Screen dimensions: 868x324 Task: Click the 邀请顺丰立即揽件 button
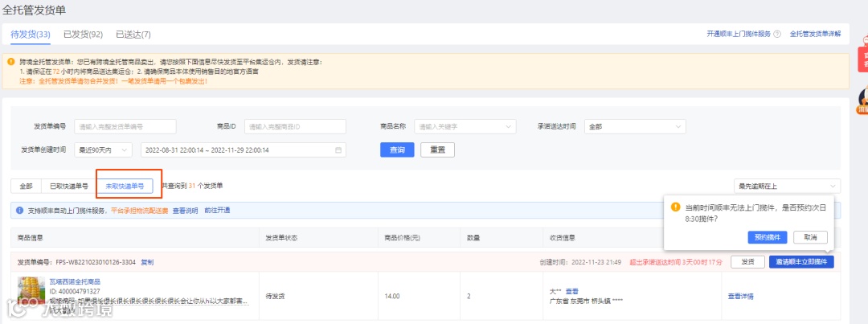click(x=801, y=262)
